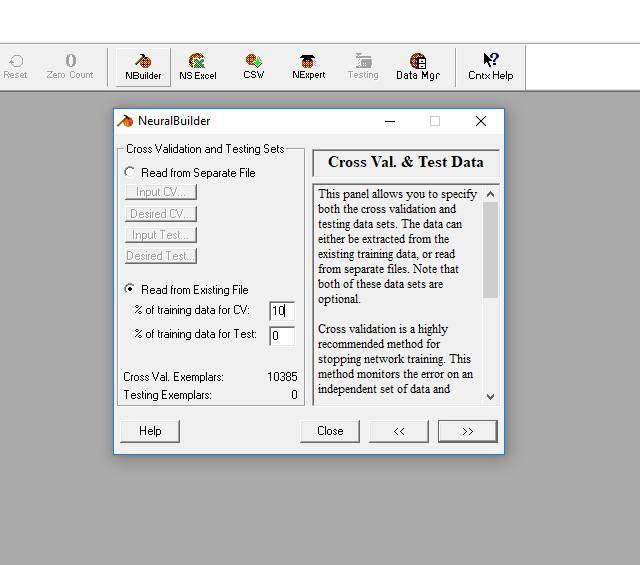This screenshot has width=640, height=565.
Task: Click the Testing Exemplars value 0
Action: pyautogui.click(x=294, y=395)
